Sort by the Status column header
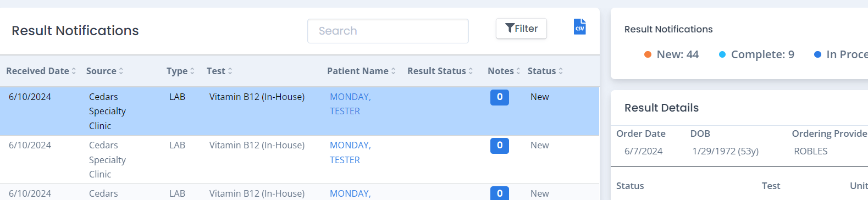The width and height of the screenshot is (868, 200). pyautogui.click(x=545, y=71)
